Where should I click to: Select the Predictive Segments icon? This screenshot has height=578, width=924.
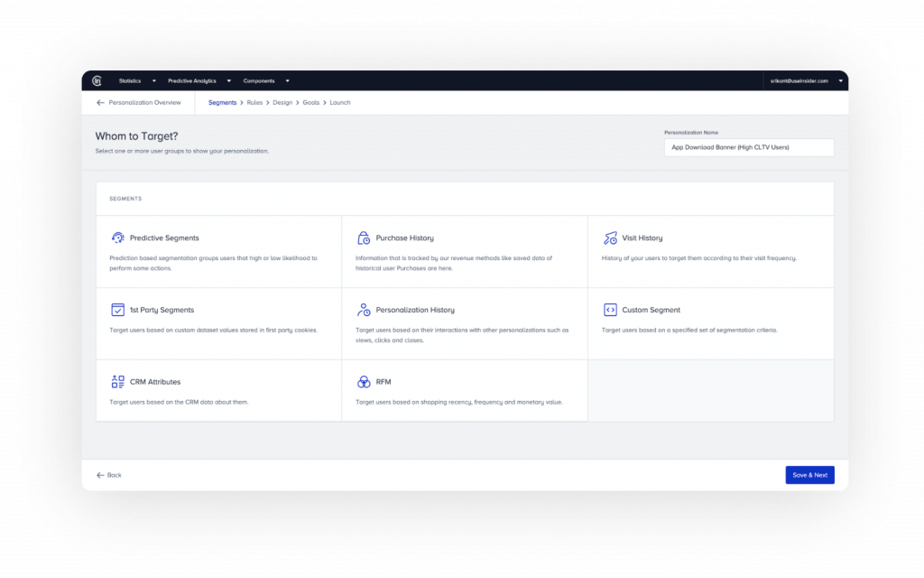117,238
